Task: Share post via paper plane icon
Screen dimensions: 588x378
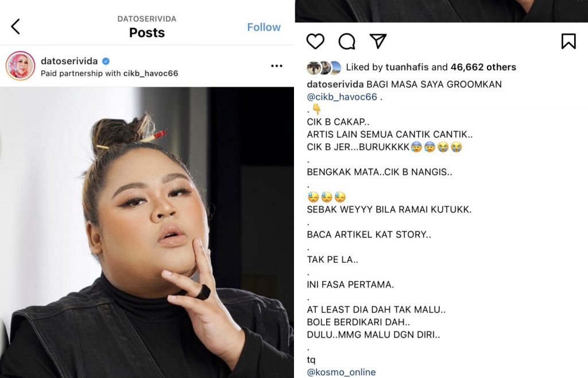Action: pyautogui.click(x=378, y=41)
